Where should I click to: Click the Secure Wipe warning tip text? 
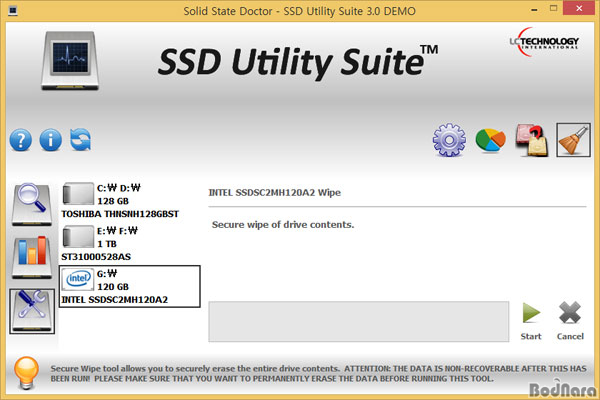click(318, 374)
